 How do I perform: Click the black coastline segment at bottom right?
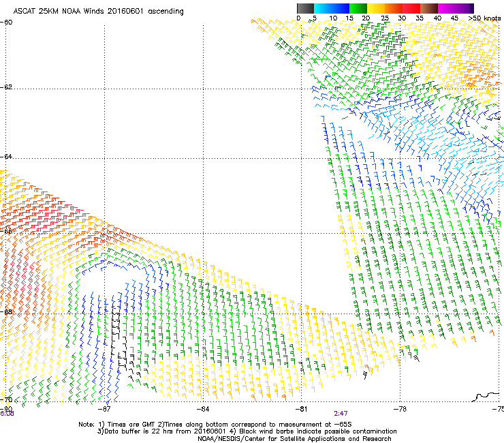[x=486, y=397]
